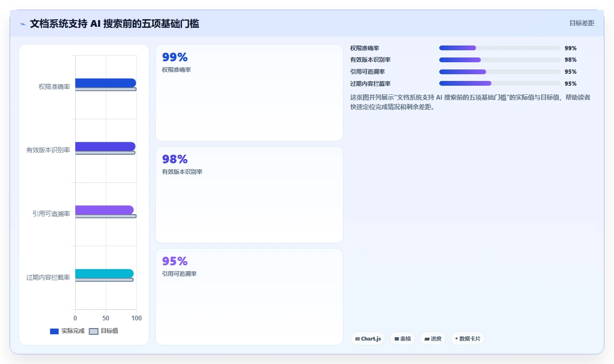Click the 引用可追溯率 progress bar
The image size is (614, 364).
coord(500,72)
